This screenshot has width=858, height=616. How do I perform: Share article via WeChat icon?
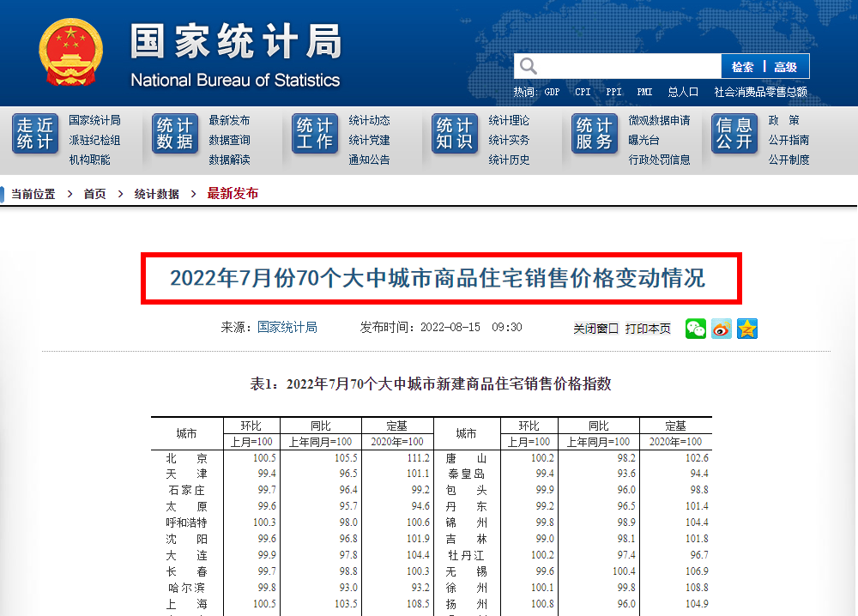[695, 329]
